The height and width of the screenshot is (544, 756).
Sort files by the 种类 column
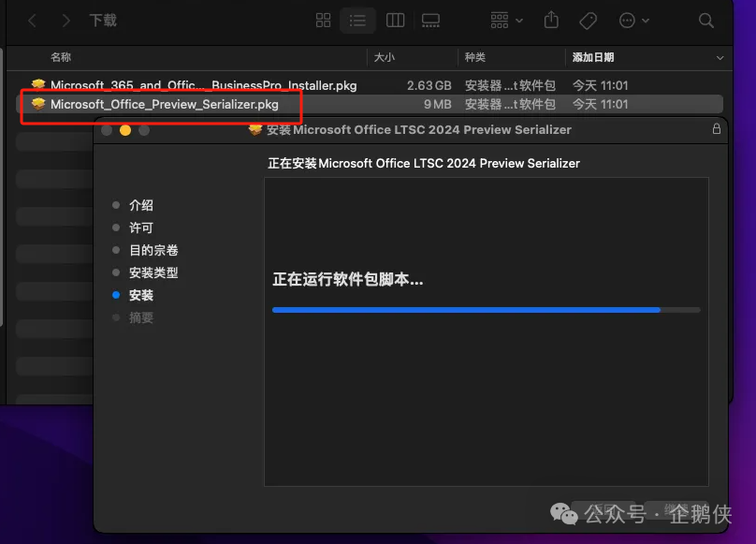475,57
